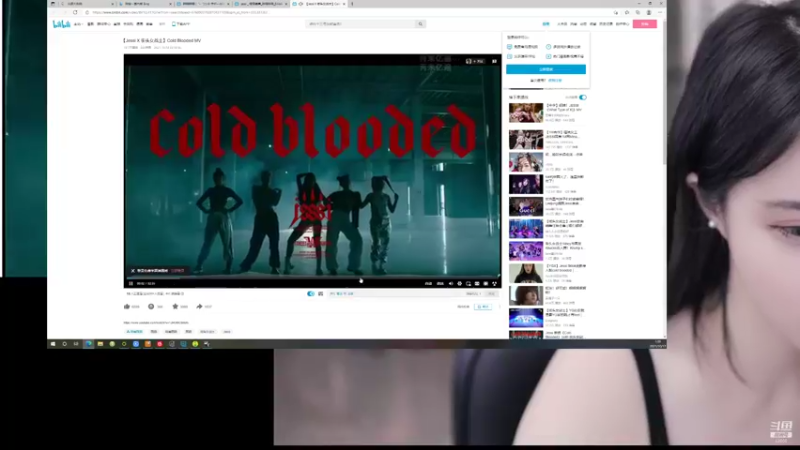Send danmaku with the send button

tap(491, 294)
